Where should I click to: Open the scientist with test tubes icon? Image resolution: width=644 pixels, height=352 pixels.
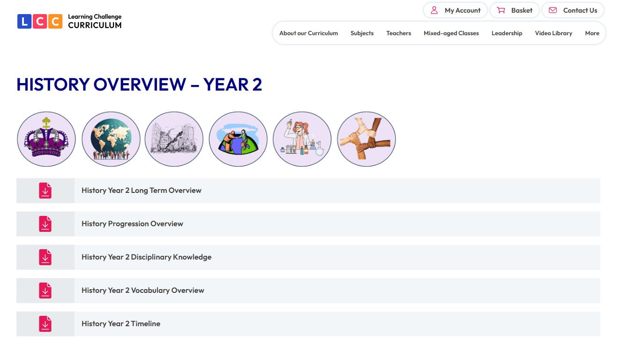tap(302, 139)
